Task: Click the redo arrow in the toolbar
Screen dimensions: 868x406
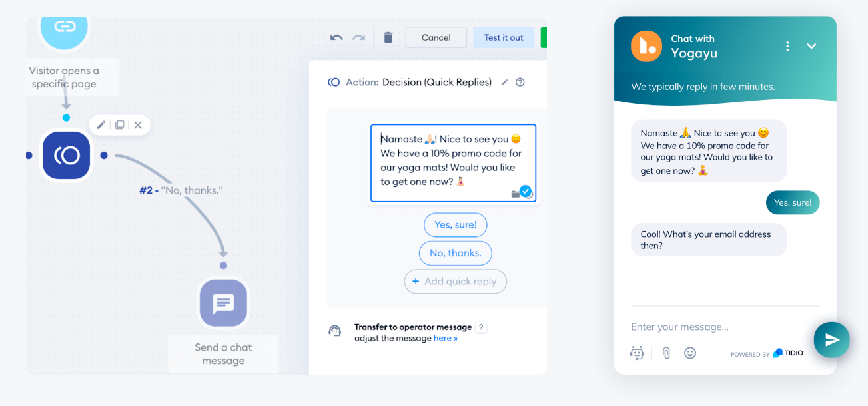Action: click(x=359, y=37)
